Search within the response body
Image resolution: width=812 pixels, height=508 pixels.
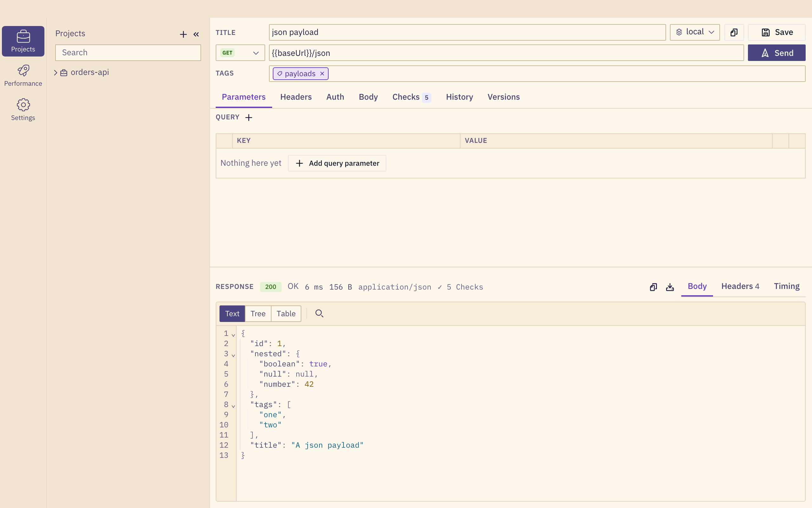[319, 313]
